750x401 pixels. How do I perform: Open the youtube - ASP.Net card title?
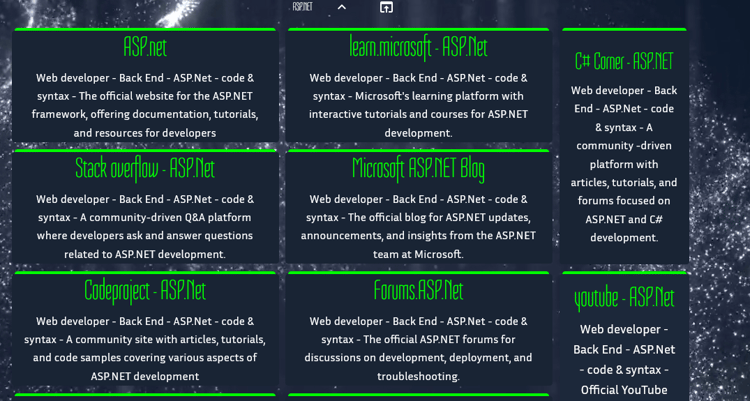(x=624, y=298)
